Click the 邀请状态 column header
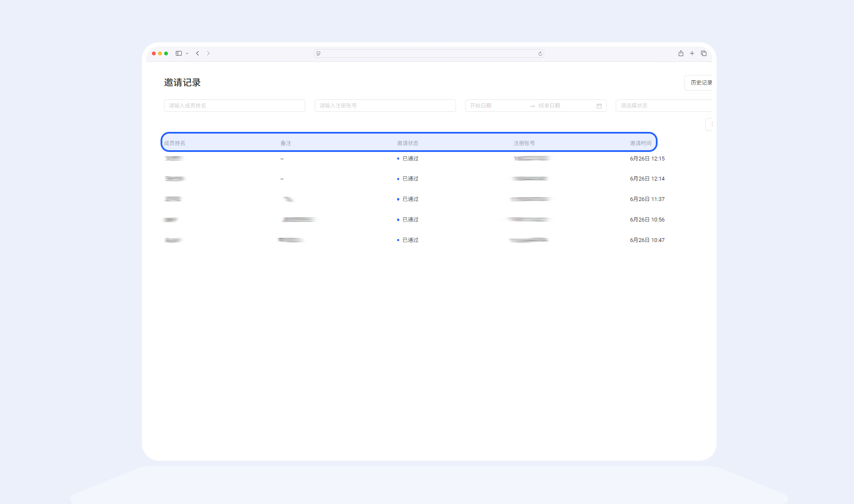 [x=407, y=143]
